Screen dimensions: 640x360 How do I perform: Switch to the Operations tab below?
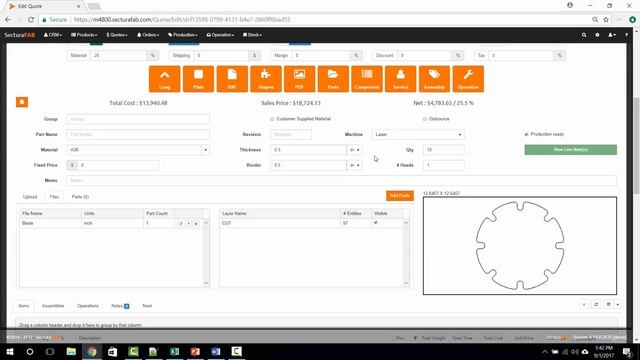(x=88, y=306)
